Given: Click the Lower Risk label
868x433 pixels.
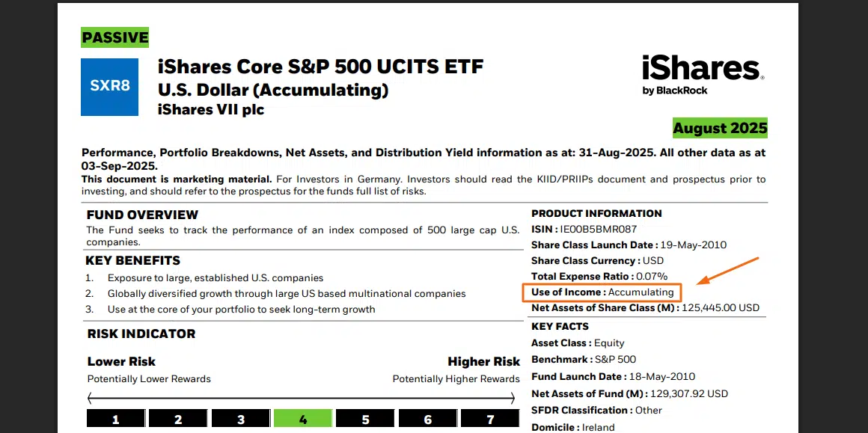Looking at the screenshot, I should click(121, 361).
